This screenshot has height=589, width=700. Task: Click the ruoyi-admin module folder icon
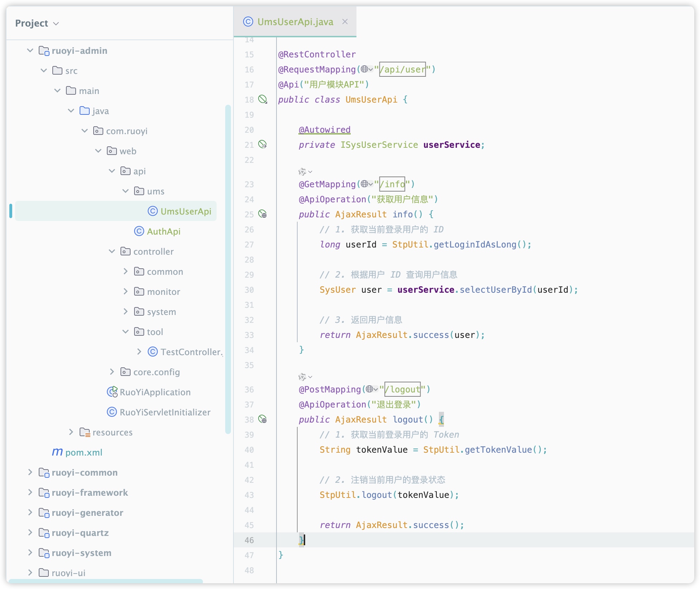coord(44,51)
